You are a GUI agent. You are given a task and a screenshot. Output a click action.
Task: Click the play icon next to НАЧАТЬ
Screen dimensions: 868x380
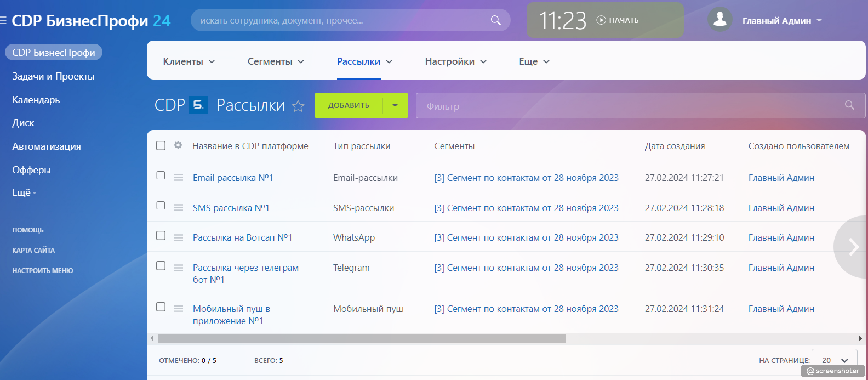[x=601, y=20]
